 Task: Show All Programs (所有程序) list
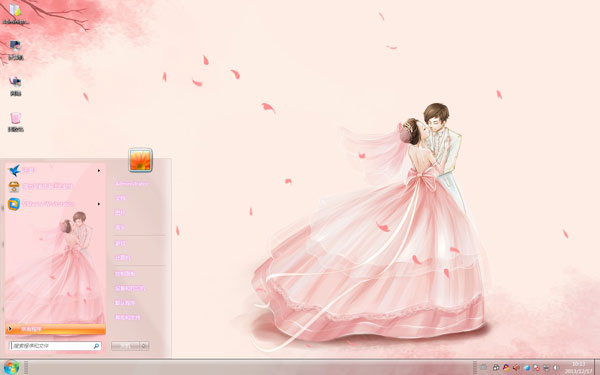[x=55, y=329]
